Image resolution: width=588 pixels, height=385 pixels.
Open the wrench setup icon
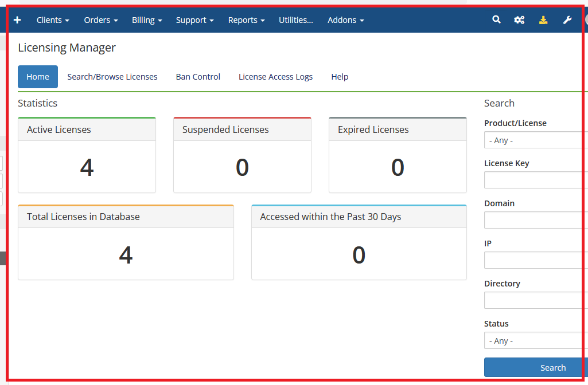click(567, 20)
